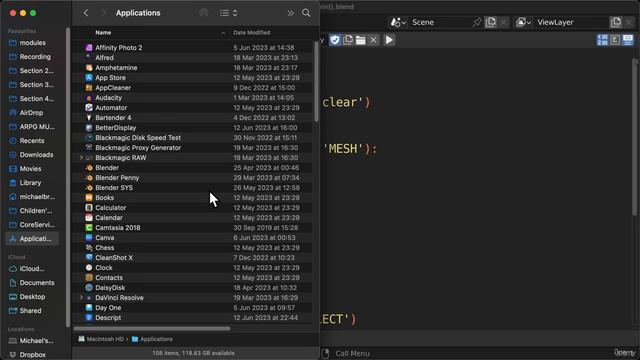Open text file with Blender's folder icon

click(x=361, y=40)
